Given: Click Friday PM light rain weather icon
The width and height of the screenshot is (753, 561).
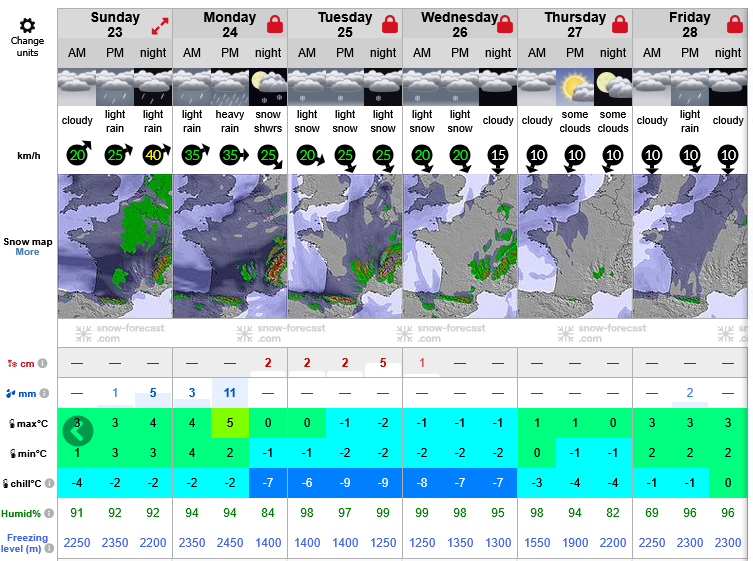Looking at the screenshot, I should click(690, 87).
